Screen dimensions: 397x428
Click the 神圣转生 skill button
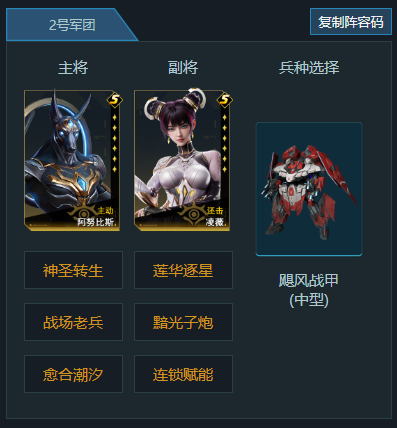pos(73,270)
